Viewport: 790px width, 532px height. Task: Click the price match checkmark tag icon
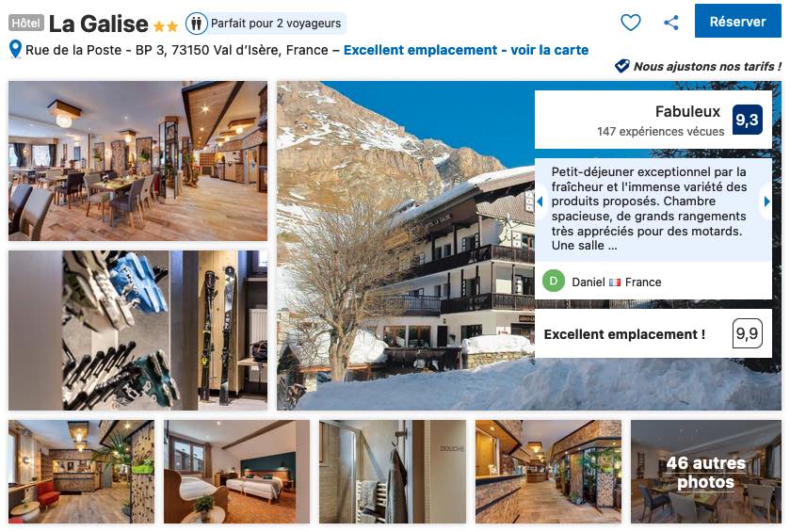[x=621, y=66]
